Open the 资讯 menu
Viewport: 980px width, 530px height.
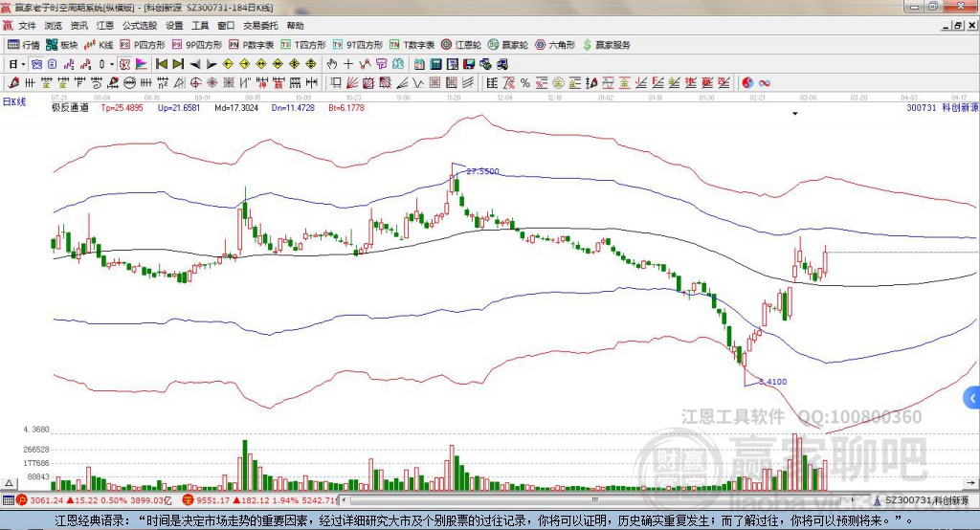pyautogui.click(x=79, y=26)
